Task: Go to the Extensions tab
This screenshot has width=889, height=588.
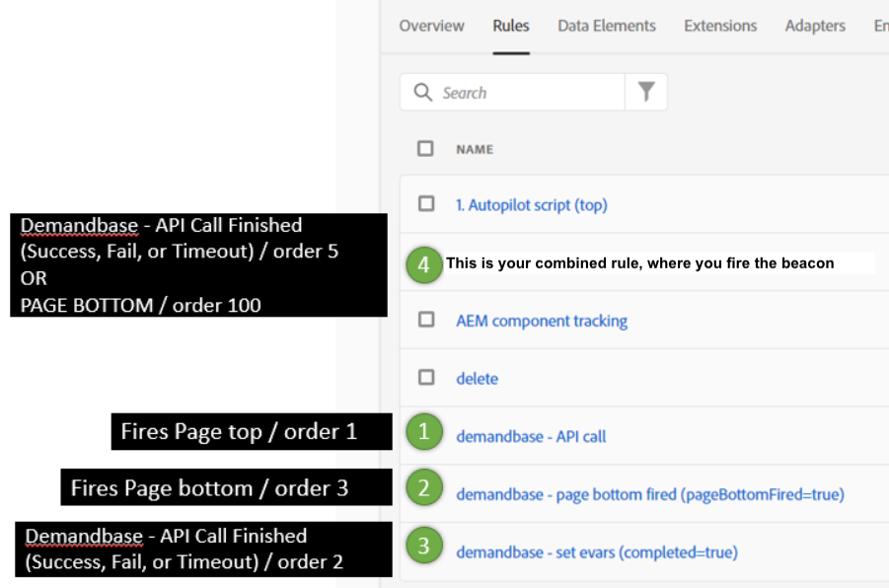Action: pyautogui.click(x=720, y=26)
